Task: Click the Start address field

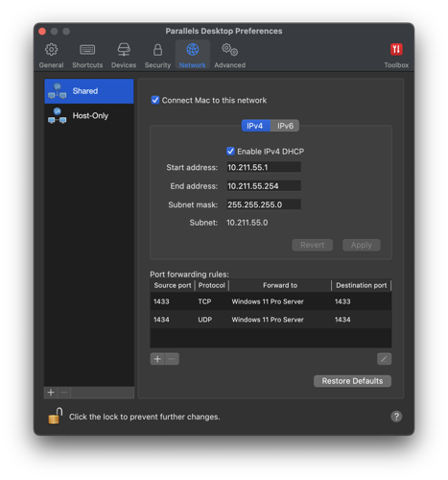Action: point(264,167)
